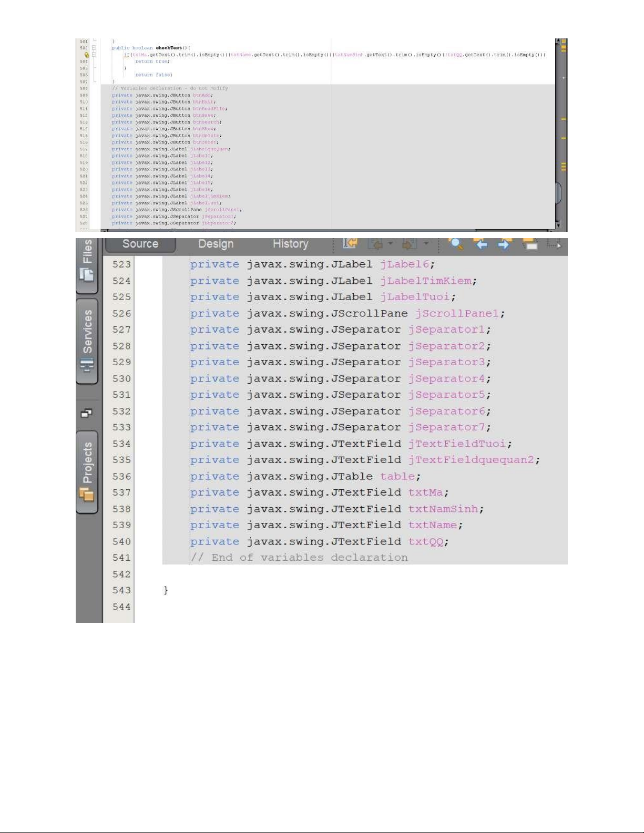The height and width of the screenshot is (833, 644).
Task: Toggle the Rectangular Selection icon
Action: point(554,243)
